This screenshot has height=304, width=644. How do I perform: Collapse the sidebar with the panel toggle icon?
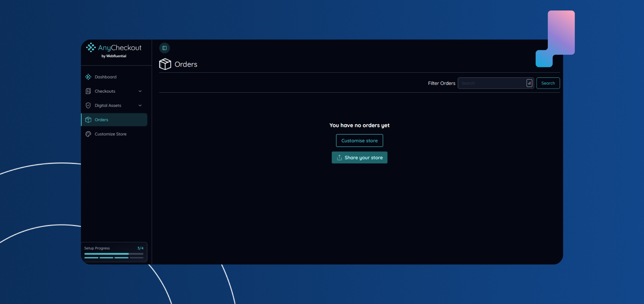[165, 48]
